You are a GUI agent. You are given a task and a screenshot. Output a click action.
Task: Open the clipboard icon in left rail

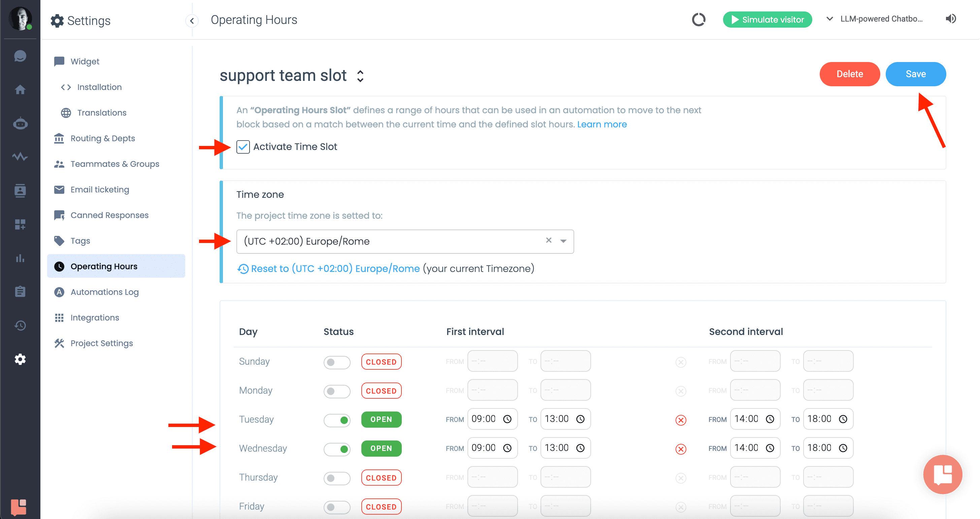coord(20,292)
